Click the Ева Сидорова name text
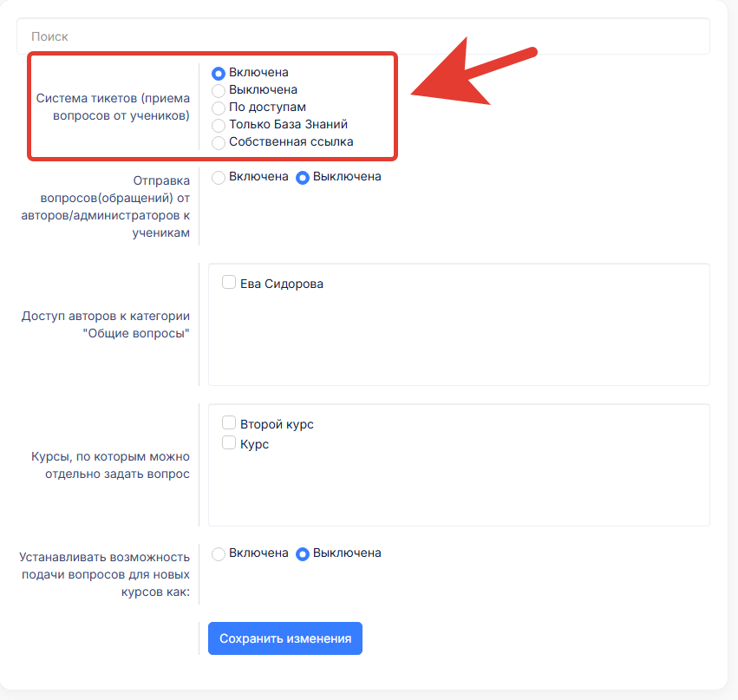Image resolution: width=738 pixels, height=700 pixels. coord(281,284)
